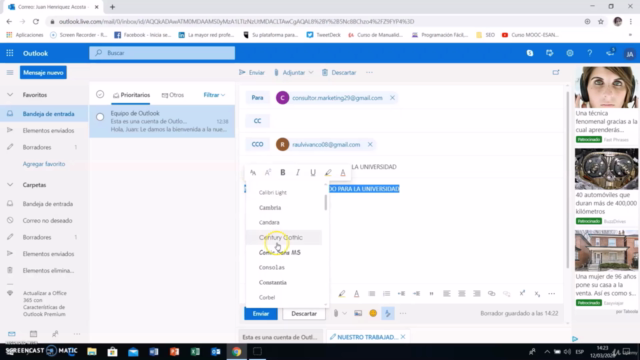Insert emoji smiley icon

[373, 313]
